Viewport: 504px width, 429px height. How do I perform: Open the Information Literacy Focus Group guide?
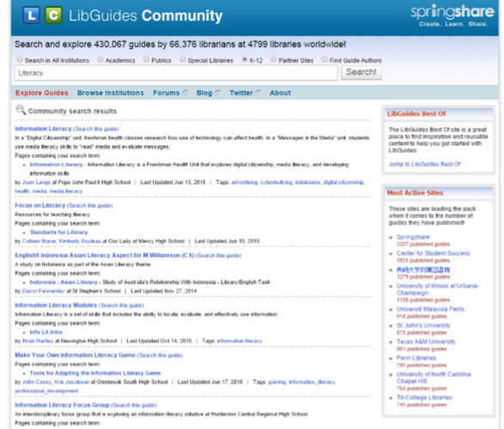click(x=62, y=405)
